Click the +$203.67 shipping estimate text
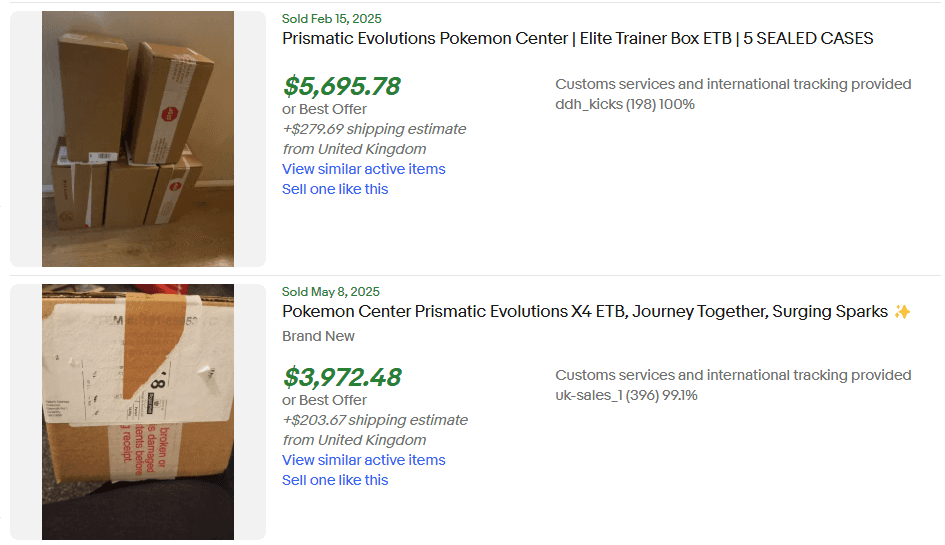Screen dimensions: 945x545 coord(375,420)
